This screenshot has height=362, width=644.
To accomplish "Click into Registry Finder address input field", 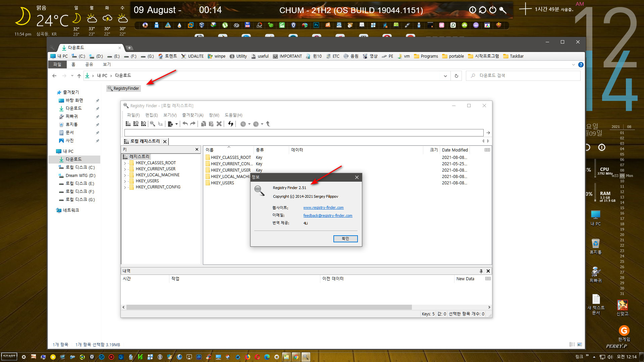I will (304, 133).
